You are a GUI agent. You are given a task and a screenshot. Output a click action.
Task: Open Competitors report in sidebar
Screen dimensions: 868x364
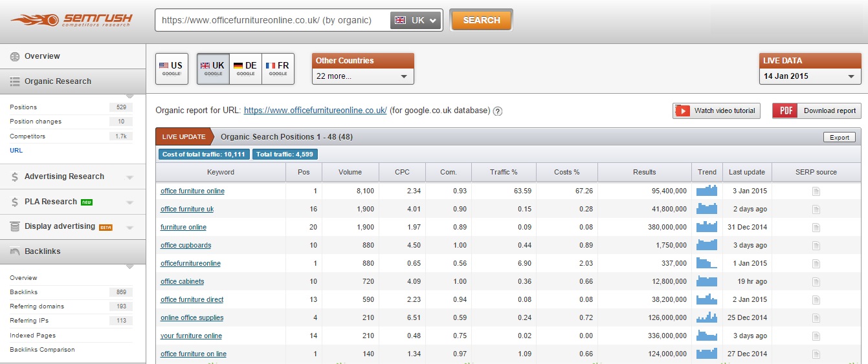coord(27,136)
